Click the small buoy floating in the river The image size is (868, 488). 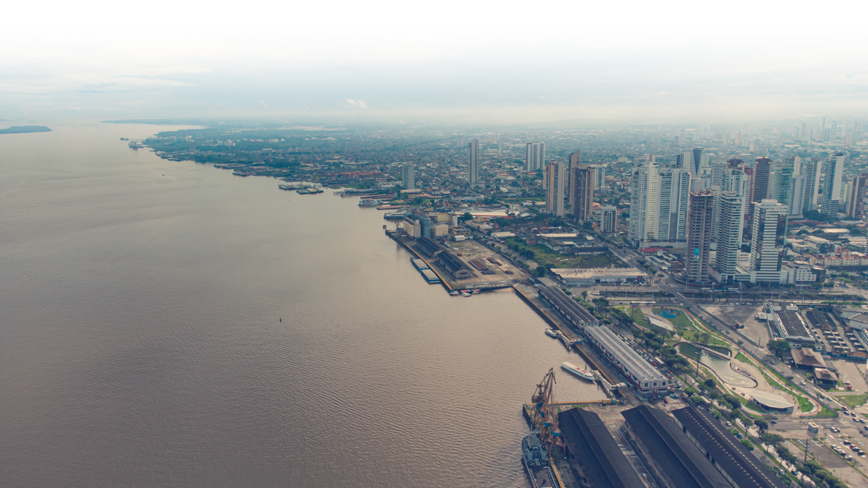[280, 318]
